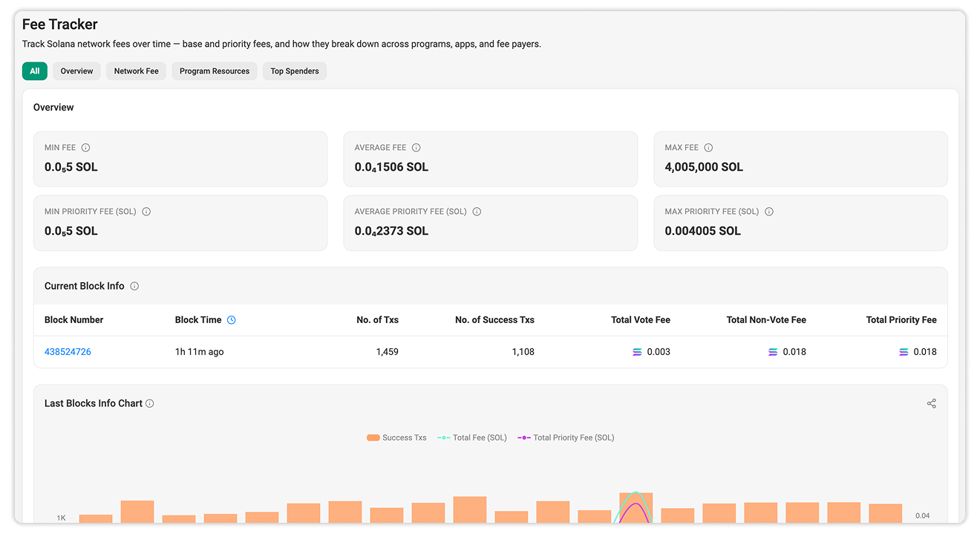This screenshot has height=534, width=980.
Task: Open the Program Resources tab
Action: pyautogui.click(x=215, y=71)
